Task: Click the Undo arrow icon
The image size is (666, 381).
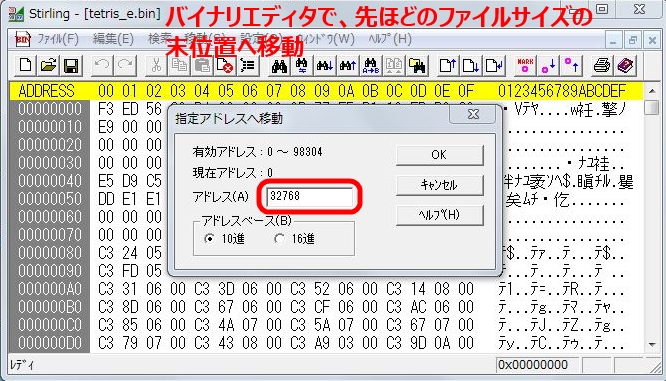Action: tap(102, 65)
